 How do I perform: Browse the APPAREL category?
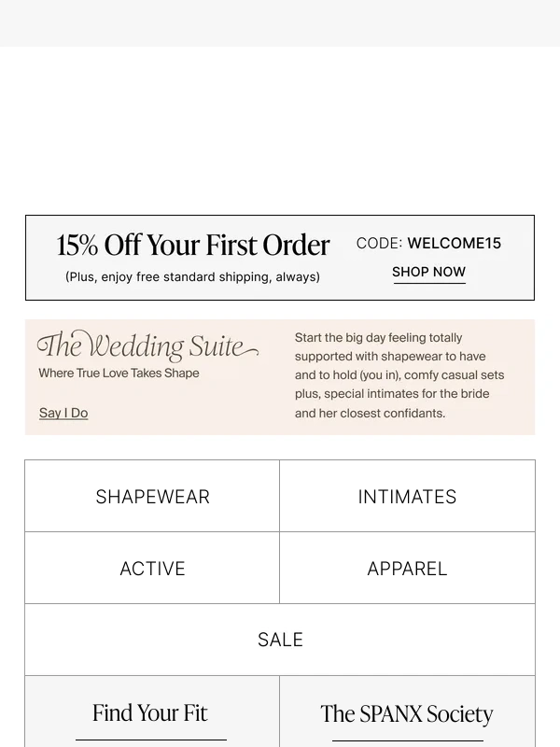[x=408, y=568]
